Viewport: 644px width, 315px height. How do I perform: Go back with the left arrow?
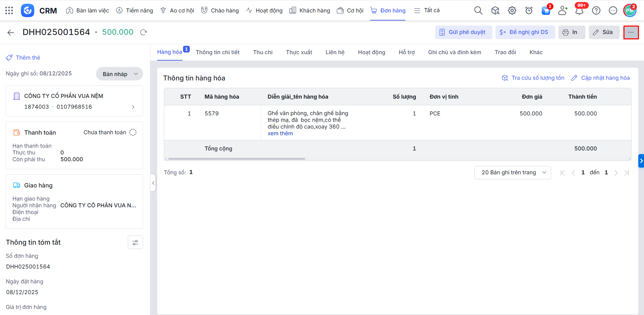click(x=11, y=32)
